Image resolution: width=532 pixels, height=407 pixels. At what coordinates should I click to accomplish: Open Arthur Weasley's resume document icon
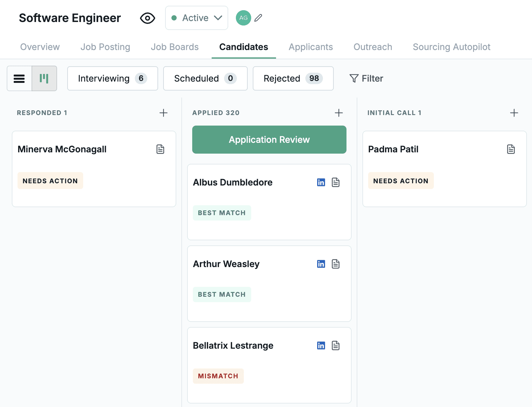point(336,264)
